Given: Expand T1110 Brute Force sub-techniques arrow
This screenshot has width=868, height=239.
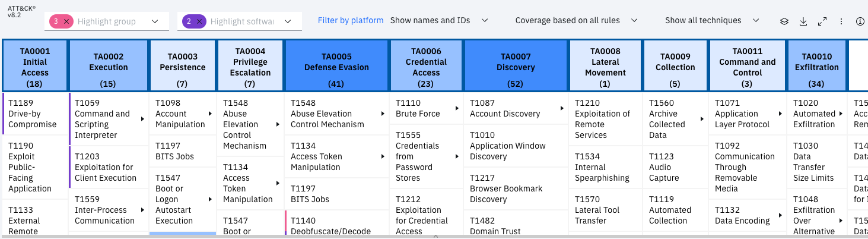Looking at the screenshot, I should (457, 108).
